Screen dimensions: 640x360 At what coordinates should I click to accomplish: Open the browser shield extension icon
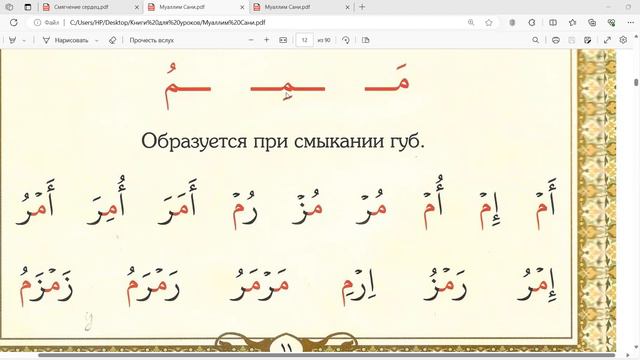(x=512, y=22)
